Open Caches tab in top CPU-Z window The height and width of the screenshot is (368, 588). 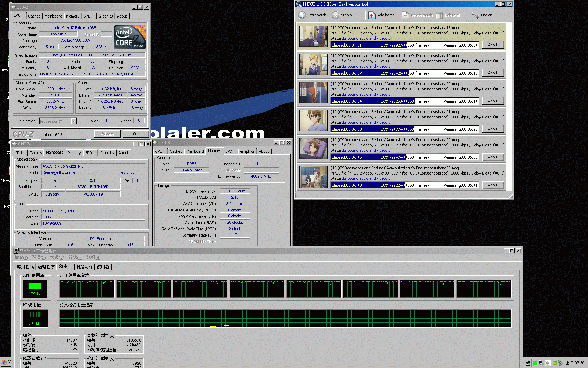[34, 16]
